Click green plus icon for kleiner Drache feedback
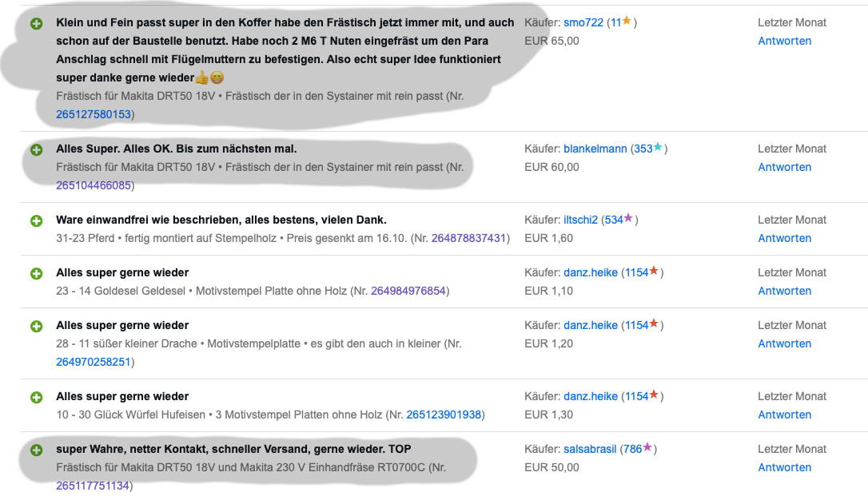The height and width of the screenshot is (496, 868). click(x=37, y=326)
